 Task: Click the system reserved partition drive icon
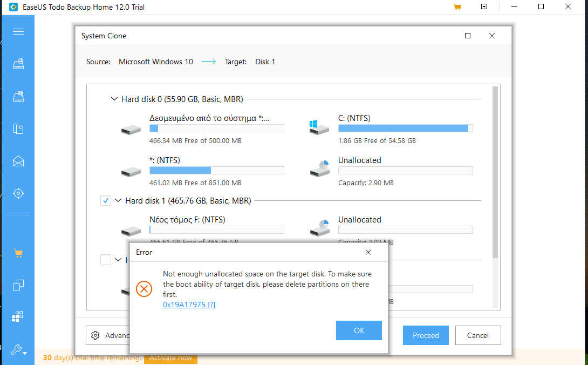click(131, 130)
